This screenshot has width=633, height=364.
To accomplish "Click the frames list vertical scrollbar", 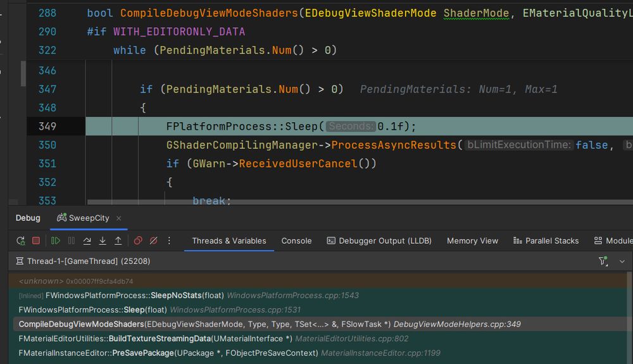I will pos(629,317).
